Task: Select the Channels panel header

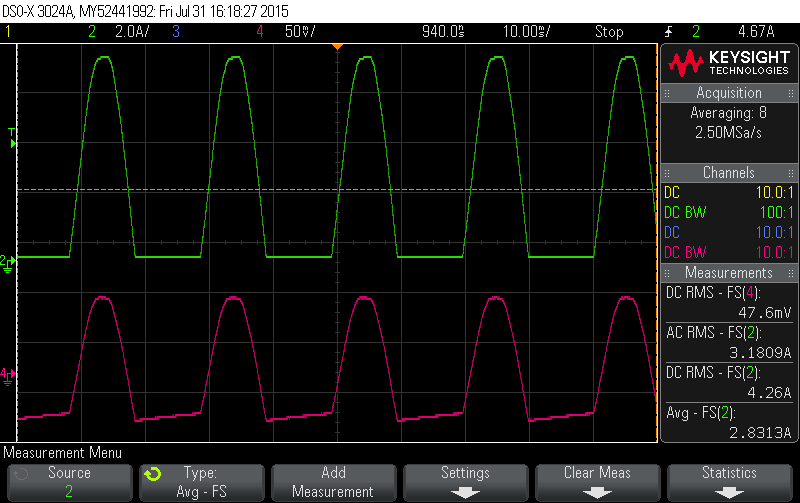Action: pos(729,172)
